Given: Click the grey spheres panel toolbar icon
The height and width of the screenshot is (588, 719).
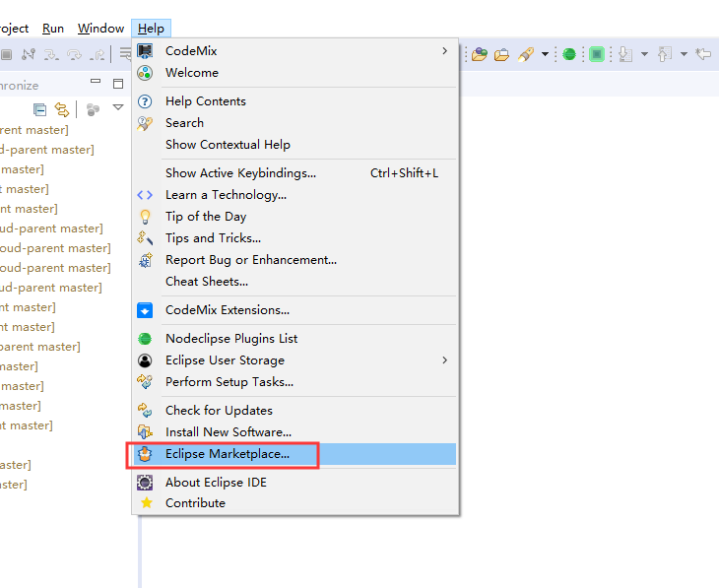Looking at the screenshot, I should 94,109.
